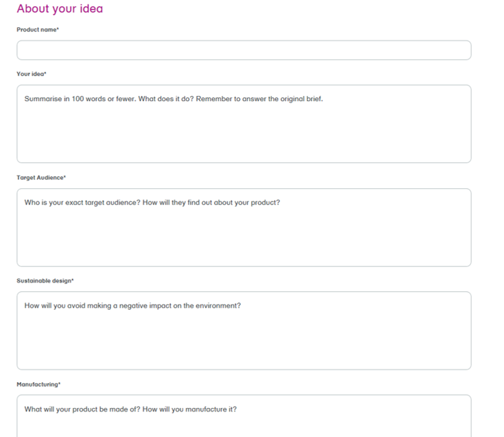
Task: Click the About your idea heading
Action: pyautogui.click(x=59, y=9)
